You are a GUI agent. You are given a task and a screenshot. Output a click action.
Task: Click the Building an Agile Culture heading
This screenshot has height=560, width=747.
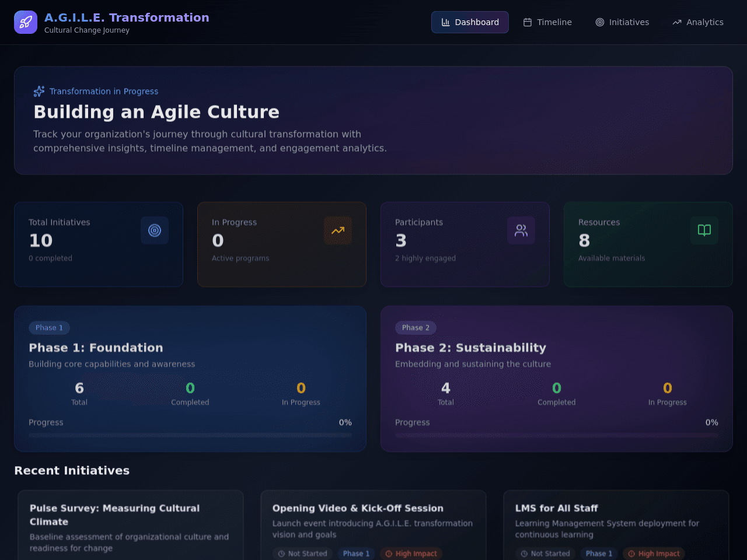156,111
